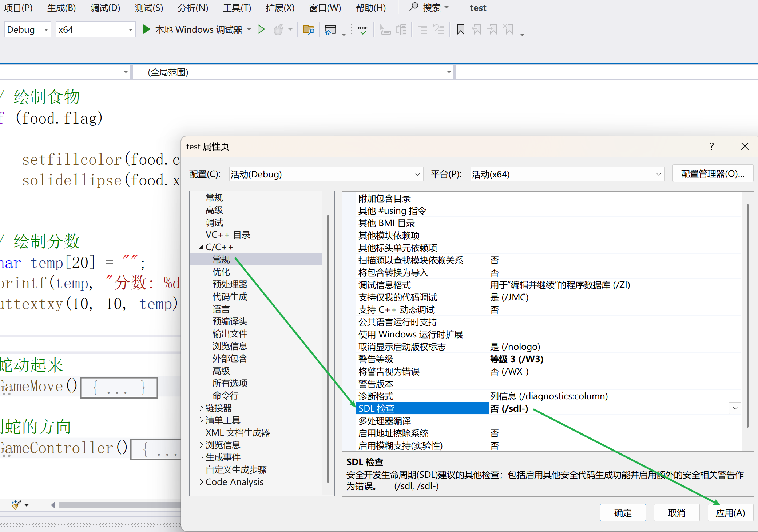Collapse the C/C++ tree node
Screen dimensions: 758x532
[201, 247]
